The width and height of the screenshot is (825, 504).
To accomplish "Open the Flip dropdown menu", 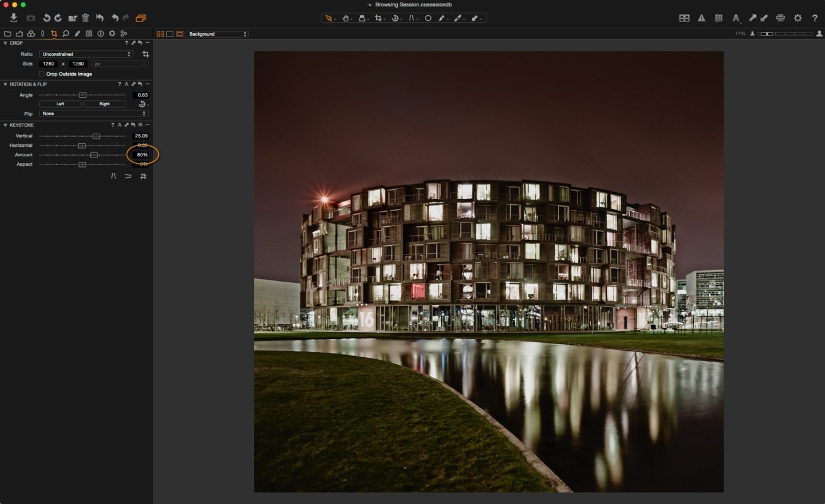I will tap(93, 113).
